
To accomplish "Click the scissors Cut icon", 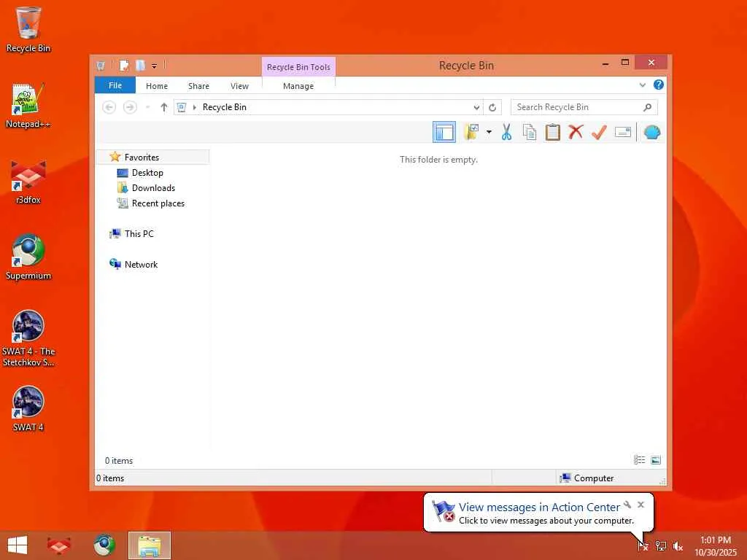I will [506, 132].
